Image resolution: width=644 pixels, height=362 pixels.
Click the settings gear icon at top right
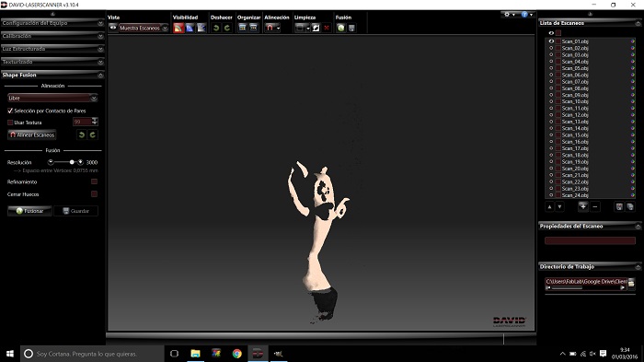point(507,15)
